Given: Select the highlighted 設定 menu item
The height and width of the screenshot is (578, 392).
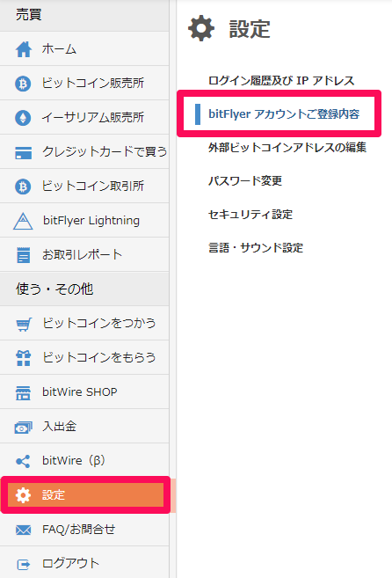Looking at the screenshot, I should coord(85,494).
